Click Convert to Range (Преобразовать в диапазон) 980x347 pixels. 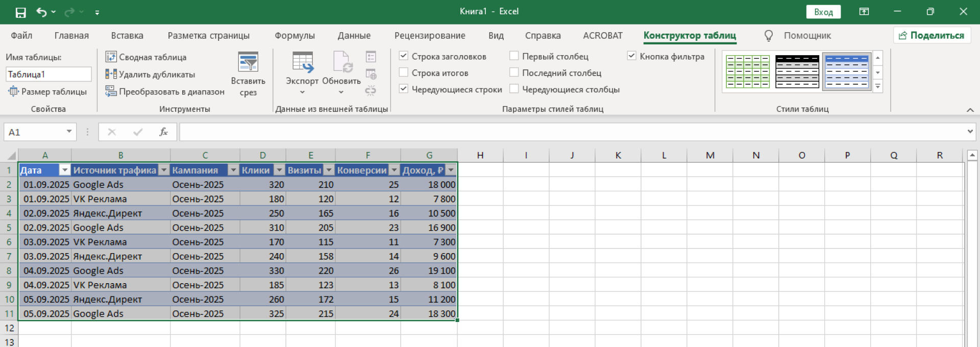click(165, 92)
